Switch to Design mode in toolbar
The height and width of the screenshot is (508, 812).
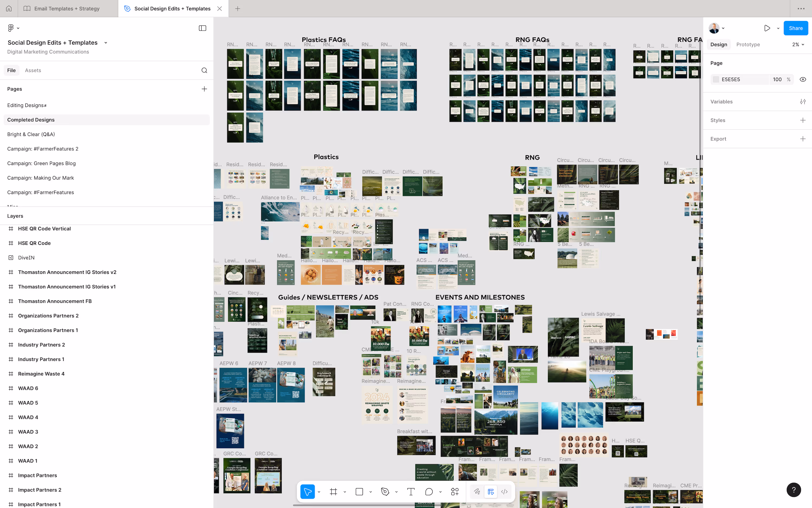pyautogui.click(x=490, y=491)
